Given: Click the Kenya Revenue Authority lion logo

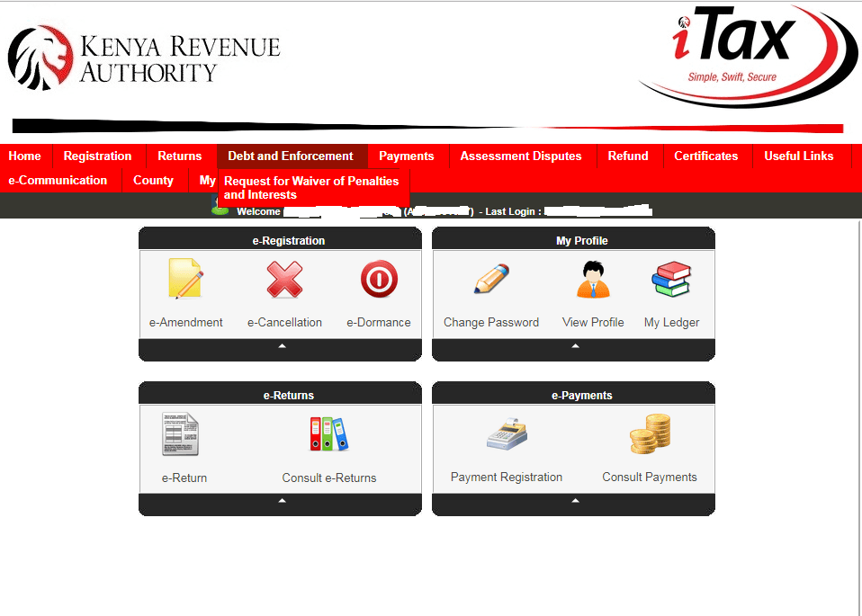Looking at the screenshot, I should (x=40, y=58).
